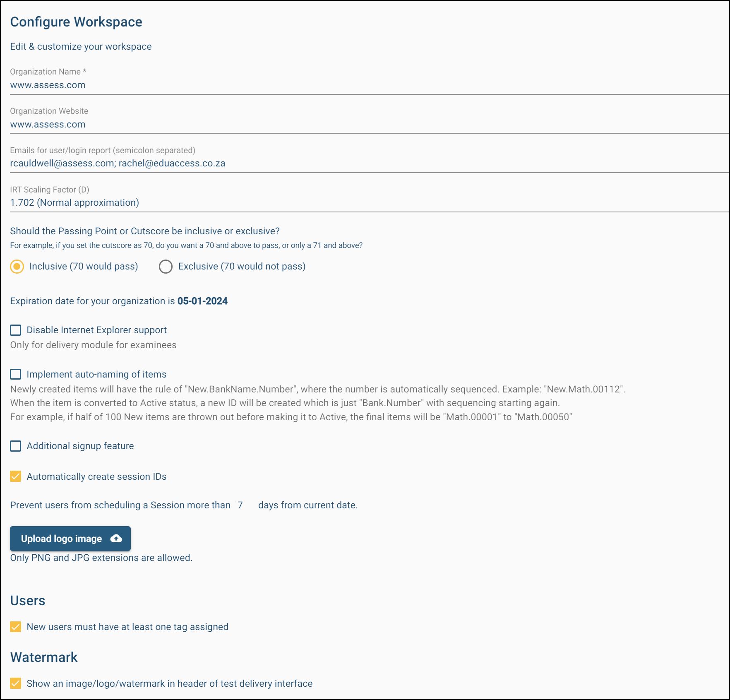Click the session days limit number field
The width and height of the screenshot is (730, 700).
[243, 505]
